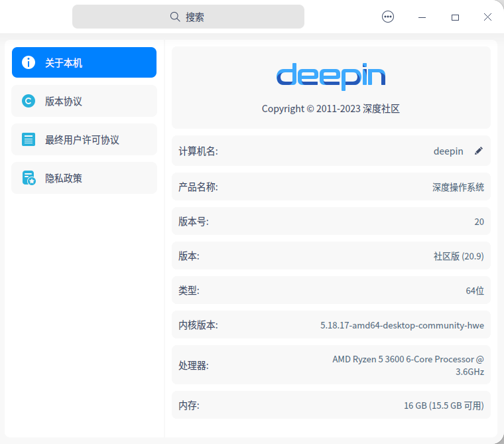Screen dimensions: 504x444
Task: Click the version number value 20
Action: click(479, 222)
